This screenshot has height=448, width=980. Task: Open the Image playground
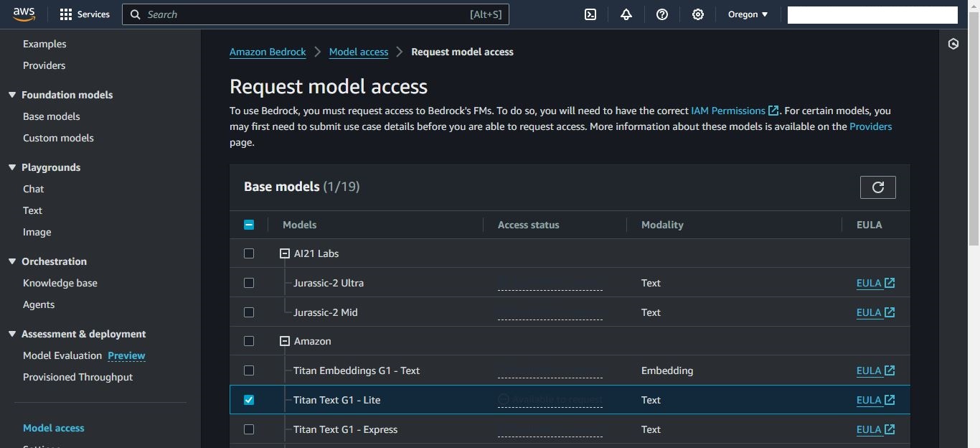coord(37,232)
